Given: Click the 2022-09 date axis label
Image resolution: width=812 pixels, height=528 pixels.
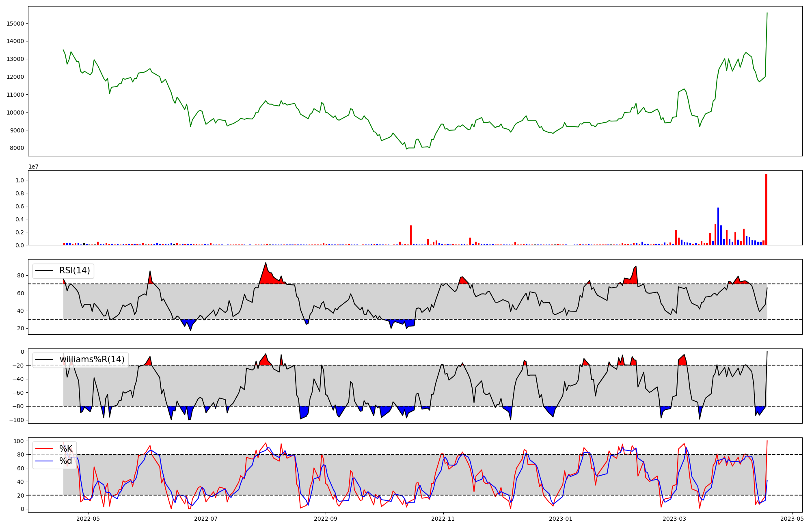Looking at the screenshot, I should tap(326, 519).
